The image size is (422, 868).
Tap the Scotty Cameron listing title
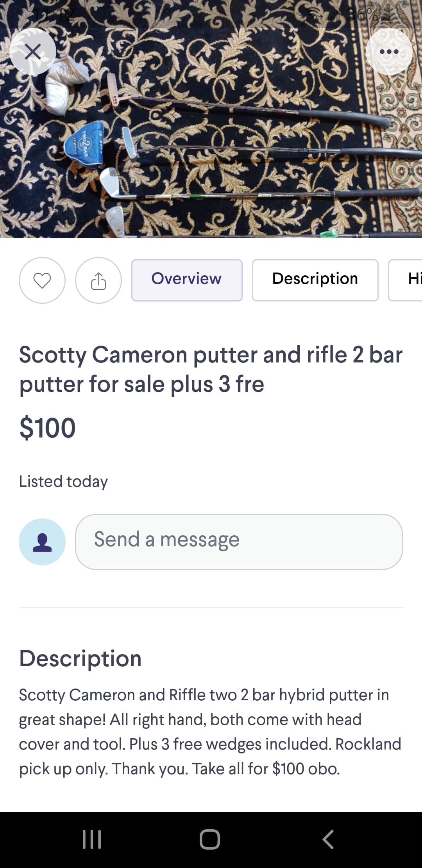click(211, 369)
